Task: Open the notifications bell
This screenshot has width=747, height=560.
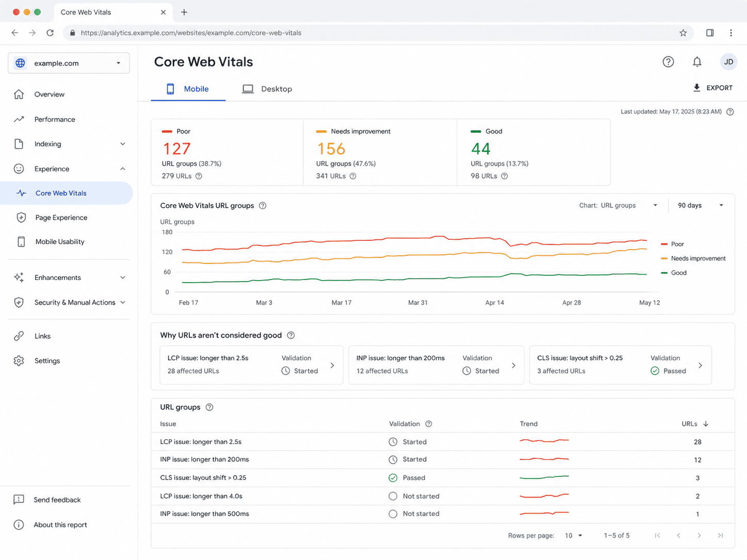Action: (697, 62)
